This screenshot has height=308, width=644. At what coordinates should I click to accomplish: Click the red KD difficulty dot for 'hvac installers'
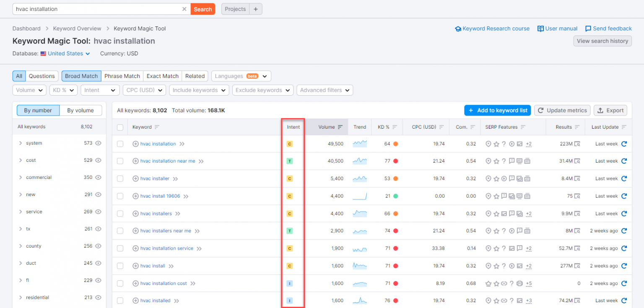pyautogui.click(x=397, y=213)
